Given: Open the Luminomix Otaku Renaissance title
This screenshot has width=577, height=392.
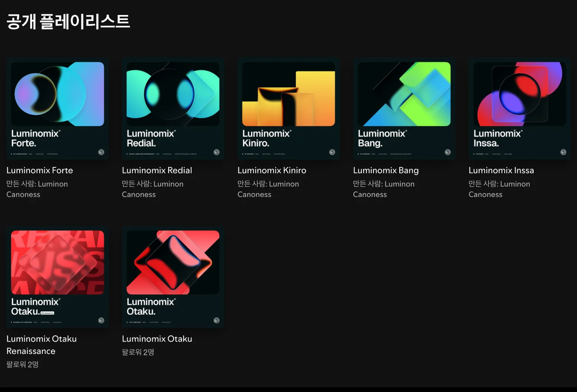Looking at the screenshot, I should click(x=42, y=345).
